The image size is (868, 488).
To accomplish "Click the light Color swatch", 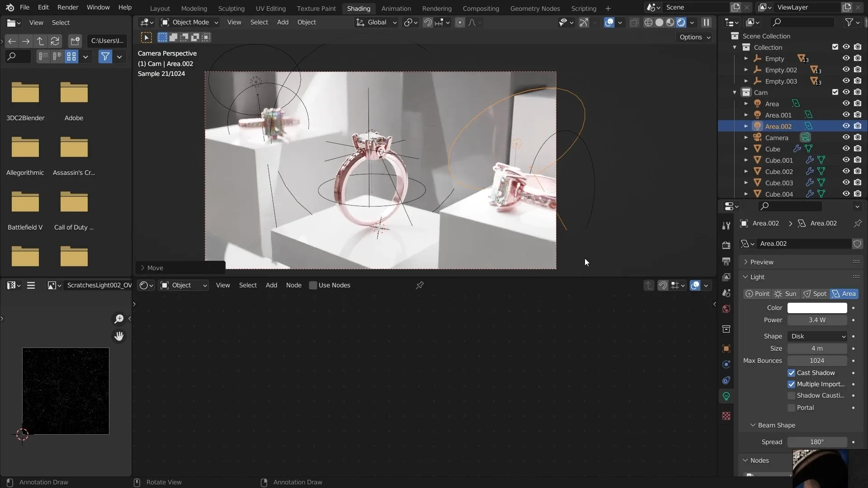I will [x=816, y=308].
